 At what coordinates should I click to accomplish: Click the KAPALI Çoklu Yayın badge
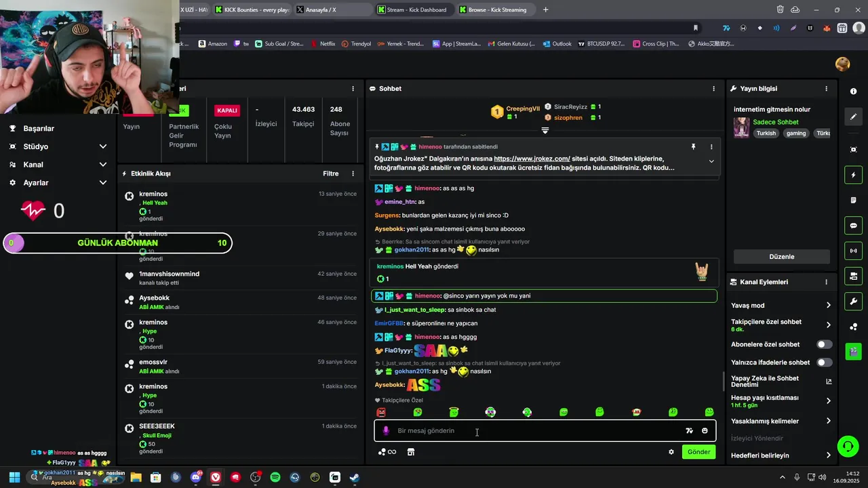[226, 110]
